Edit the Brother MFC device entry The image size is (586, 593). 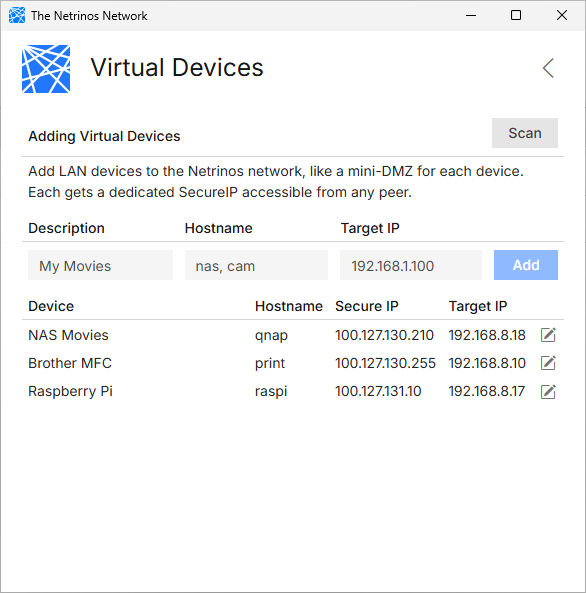point(548,363)
